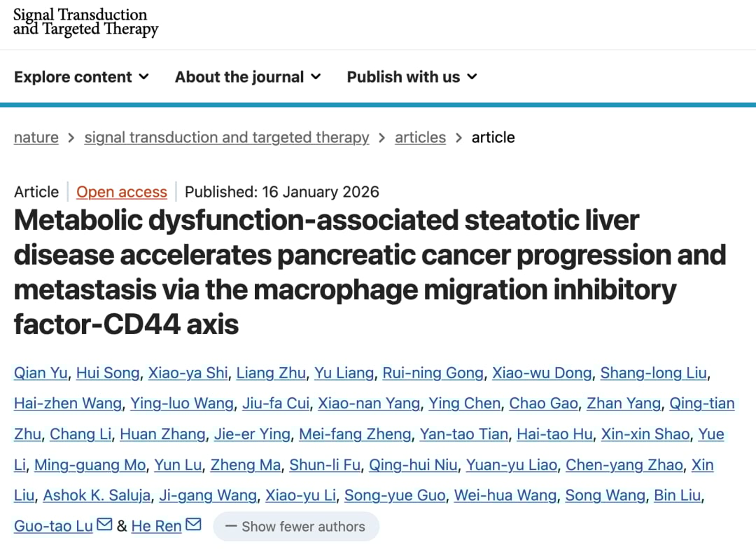Viewport: 756px width, 552px height.
Task: Select author Ashok K. Saluja
Action: [x=97, y=495]
